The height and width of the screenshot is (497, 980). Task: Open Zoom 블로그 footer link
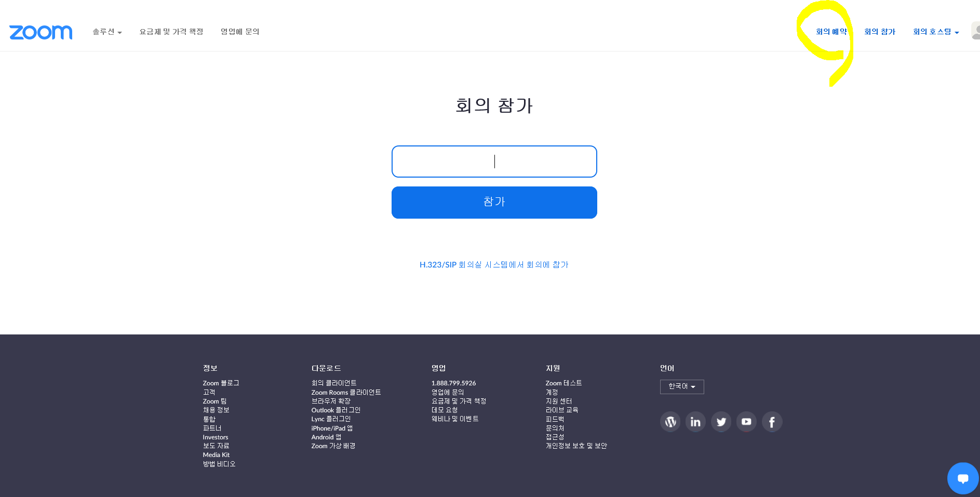point(221,383)
